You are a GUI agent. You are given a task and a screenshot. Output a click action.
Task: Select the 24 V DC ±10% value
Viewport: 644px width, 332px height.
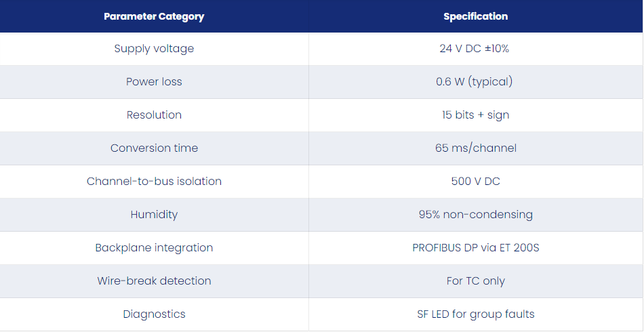point(475,48)
